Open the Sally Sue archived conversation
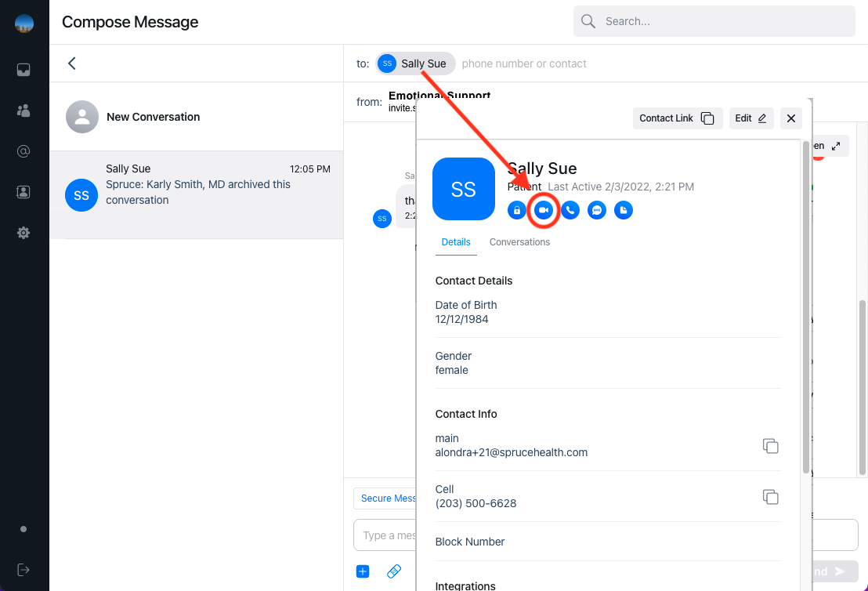The height and width of the screenshot is (591, 868). click(197, 195)
